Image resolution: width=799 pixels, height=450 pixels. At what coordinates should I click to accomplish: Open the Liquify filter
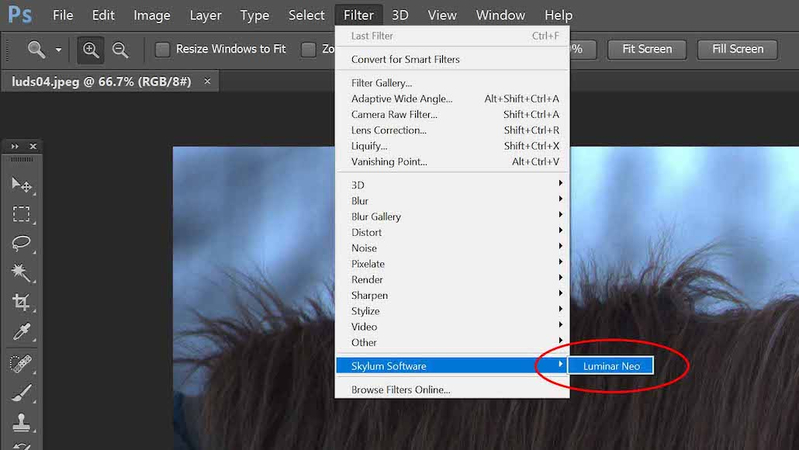(452, 146)
